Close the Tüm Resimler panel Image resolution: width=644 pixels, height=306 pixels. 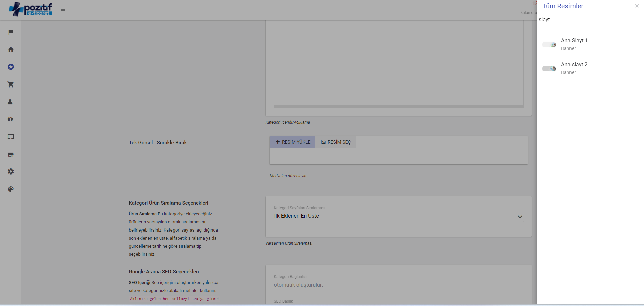pyautogui.click(x=637, y=6)
